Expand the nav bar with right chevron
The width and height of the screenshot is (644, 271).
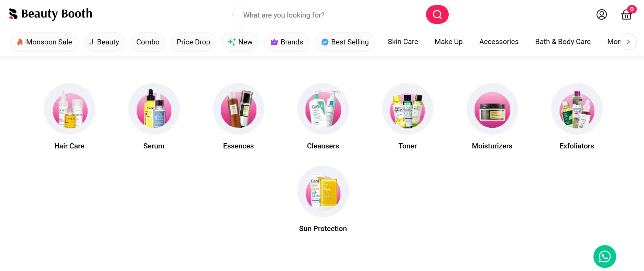coord(628,42)
